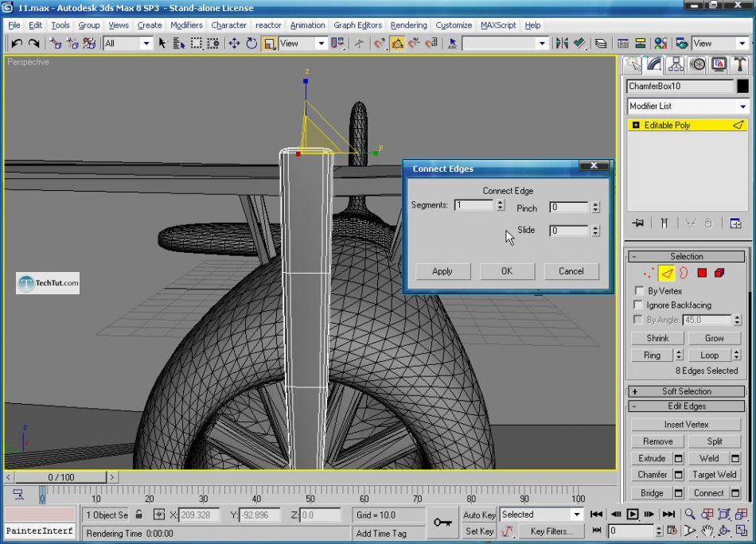
Task: Click the Target Weld button
Action: click(x=714, y=475)
